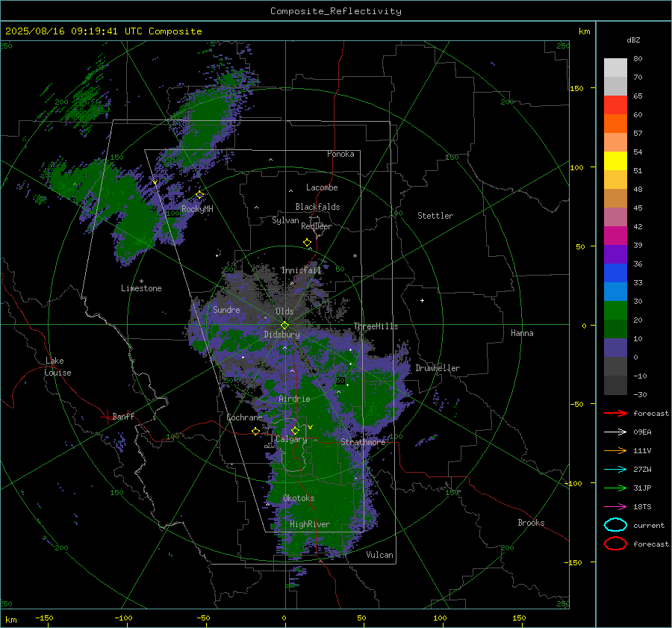
Task: Click the red cross marker at Banff
Action: pyautogui.click(x=106, y=417)
